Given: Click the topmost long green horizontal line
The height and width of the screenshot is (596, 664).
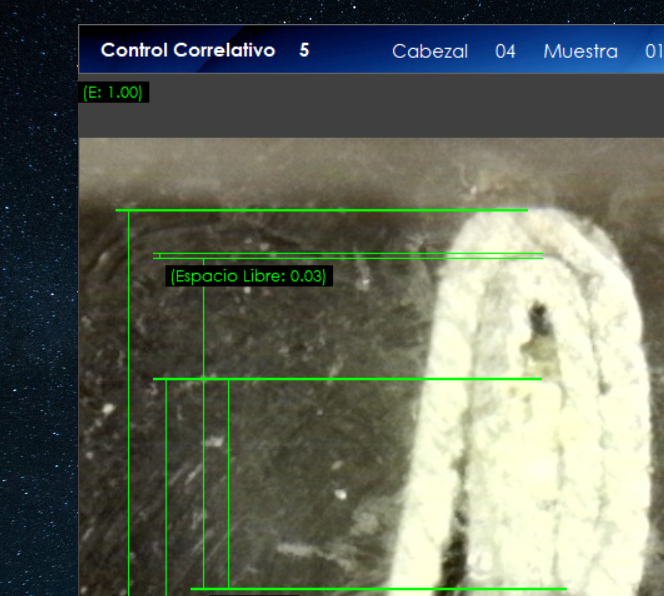Looking at the screenshot, I should [320, 210].
